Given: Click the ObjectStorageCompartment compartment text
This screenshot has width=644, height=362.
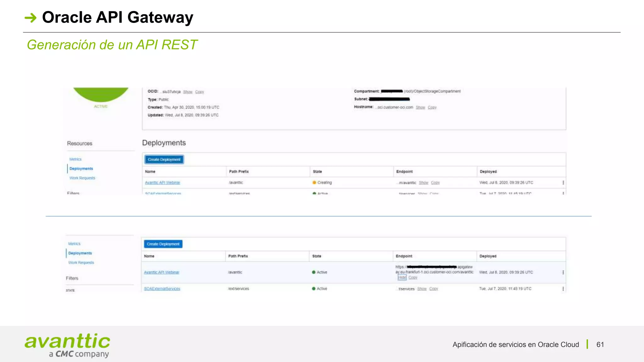Looking at the screenshot, I should point(432,91).
